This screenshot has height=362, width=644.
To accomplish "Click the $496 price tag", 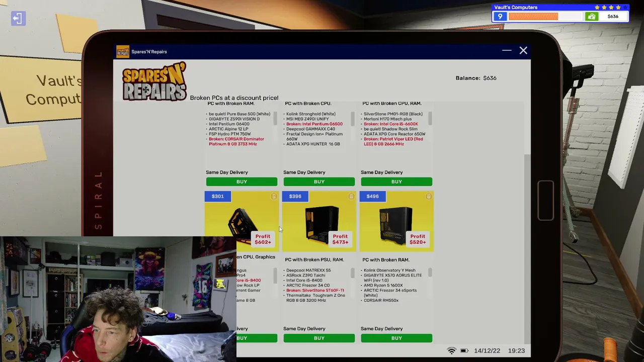I will tap(372, 196).
